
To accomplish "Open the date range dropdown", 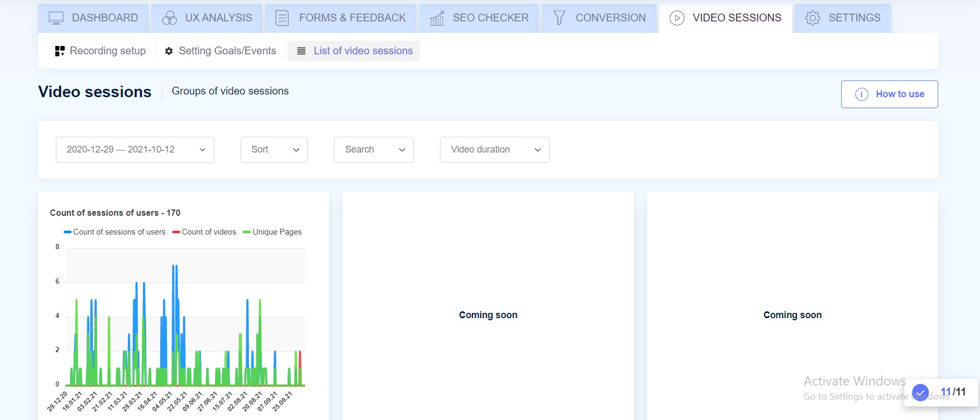I will coord(135,150).
